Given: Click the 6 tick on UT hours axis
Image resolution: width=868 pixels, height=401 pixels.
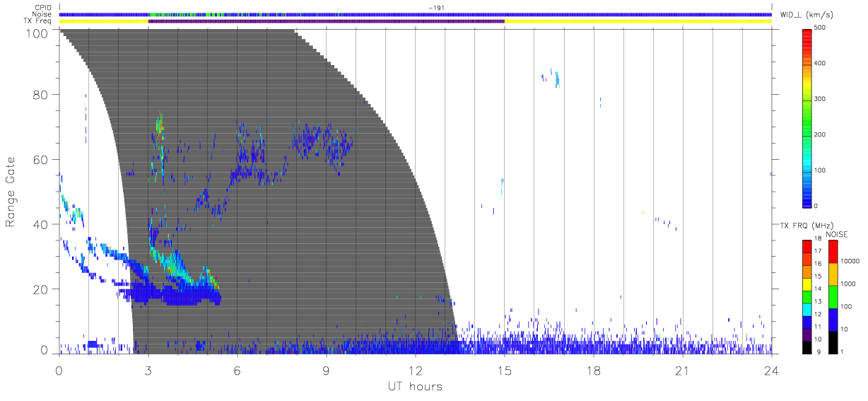Looking at the screenshot, I should click(x=237, y=371).
